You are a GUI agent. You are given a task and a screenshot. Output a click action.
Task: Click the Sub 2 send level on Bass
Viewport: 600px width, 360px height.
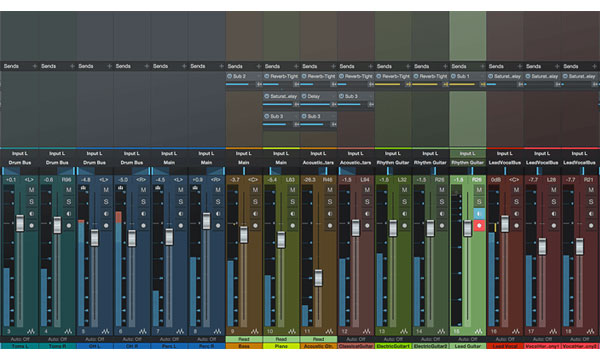(241, 84)
